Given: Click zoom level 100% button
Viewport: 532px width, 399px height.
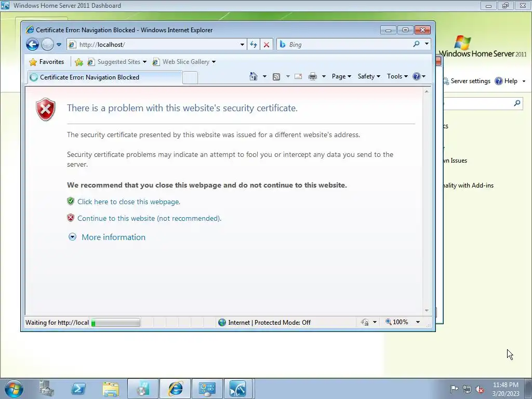Looking at the screenshot, I should click(x=396, y=322).
